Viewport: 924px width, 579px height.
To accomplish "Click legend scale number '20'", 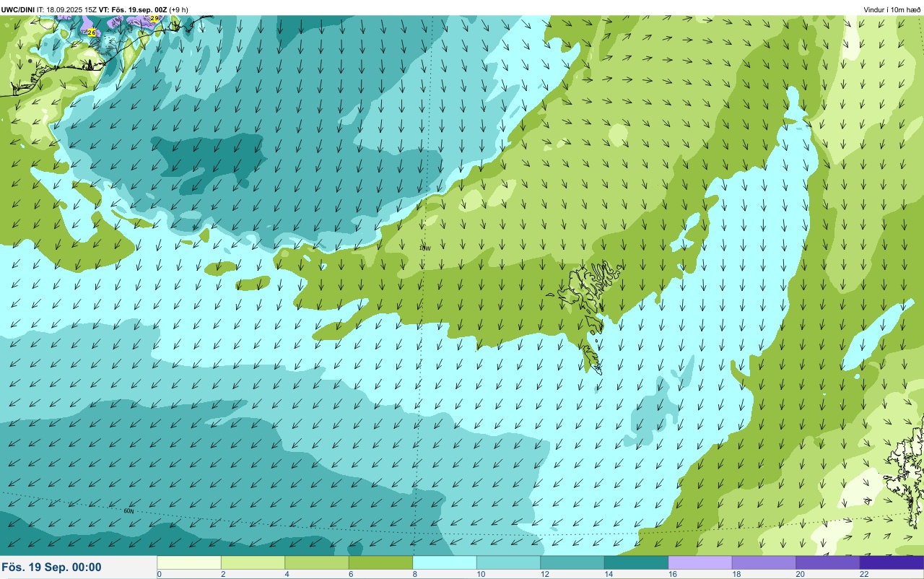I will [x=800, y=575].
